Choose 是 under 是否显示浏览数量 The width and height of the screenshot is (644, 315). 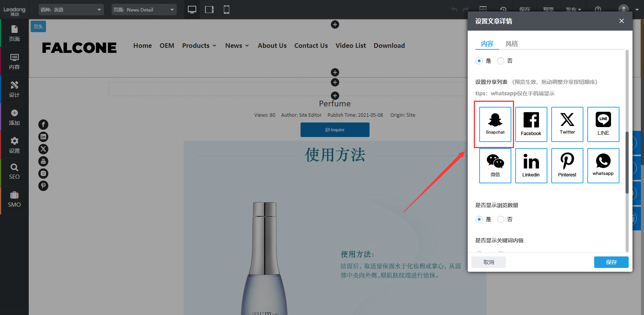[x=479, y=219]
